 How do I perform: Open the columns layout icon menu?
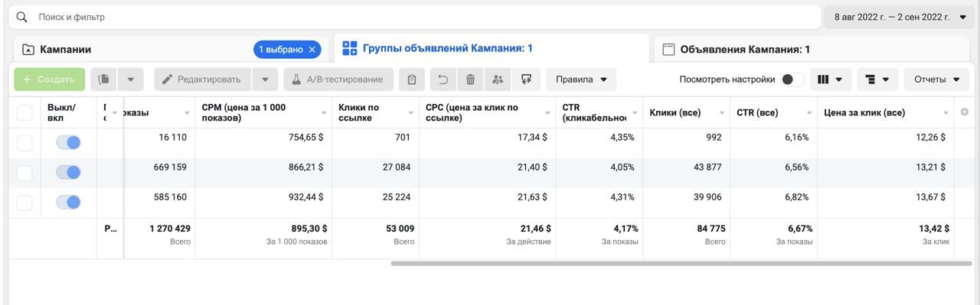pos(831,79)
